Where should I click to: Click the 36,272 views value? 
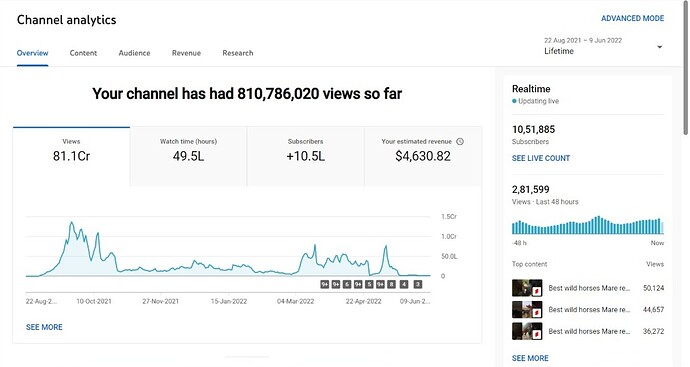pos(653,331)
